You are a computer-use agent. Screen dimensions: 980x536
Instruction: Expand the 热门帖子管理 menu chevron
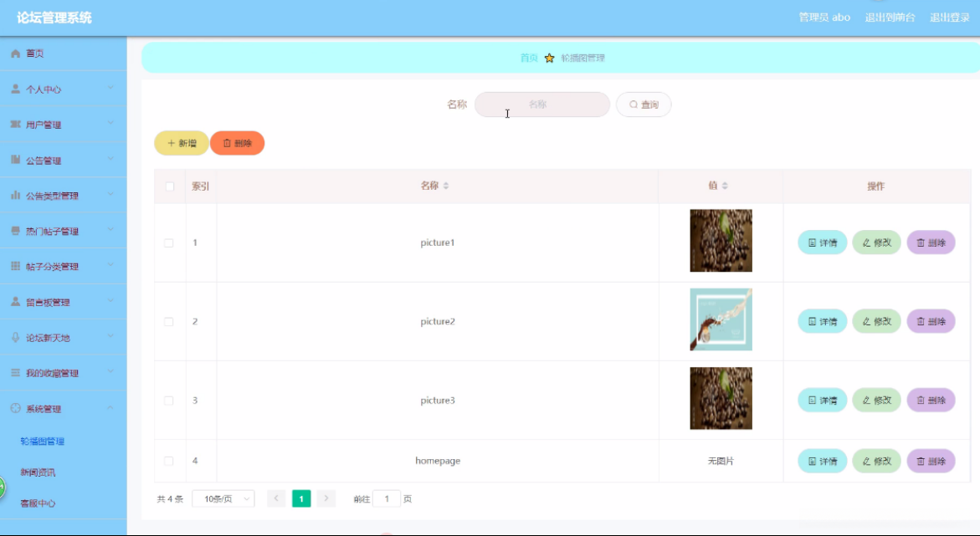coord(110,230)
